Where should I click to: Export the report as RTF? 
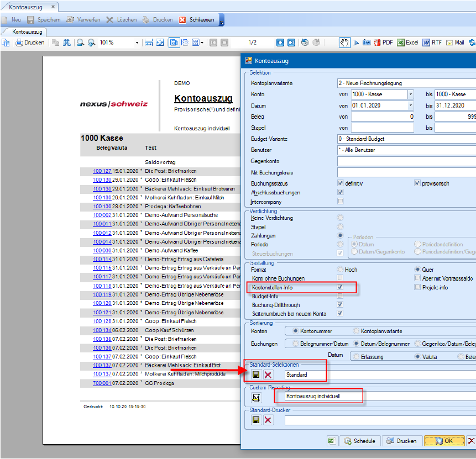click(x=432, y=43)
